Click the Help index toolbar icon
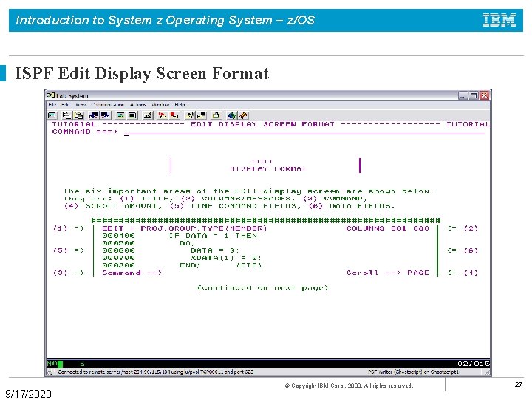This screenshot has width=532, height=399. (243, 115)
